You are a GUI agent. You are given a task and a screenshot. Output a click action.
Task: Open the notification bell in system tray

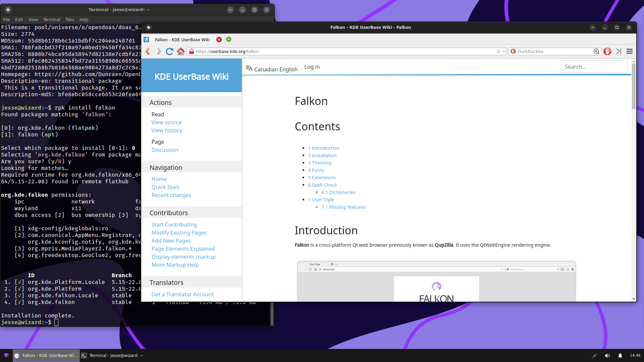coord(620,356)
